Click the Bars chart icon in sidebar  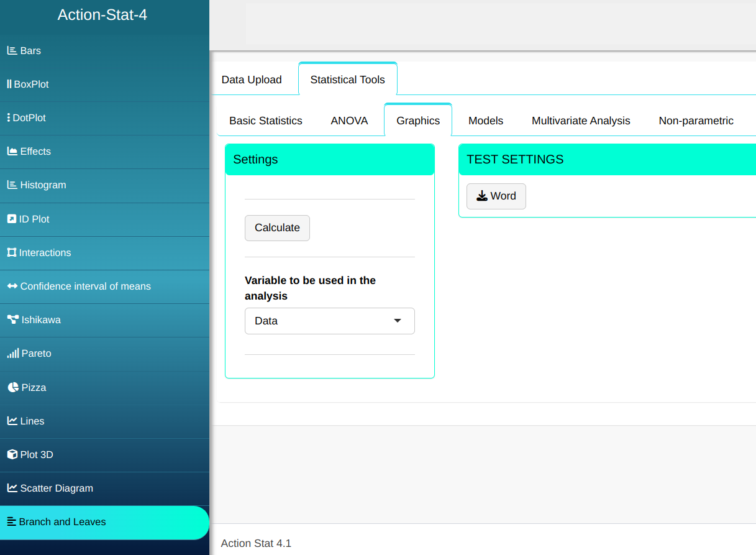click(12, 51)
